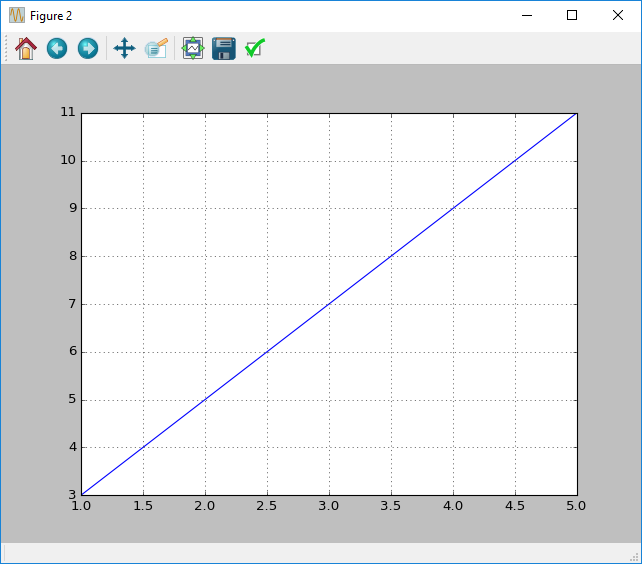Click the resize grip in the window corner
The image size is (642, 564).
tap(635, 557)
